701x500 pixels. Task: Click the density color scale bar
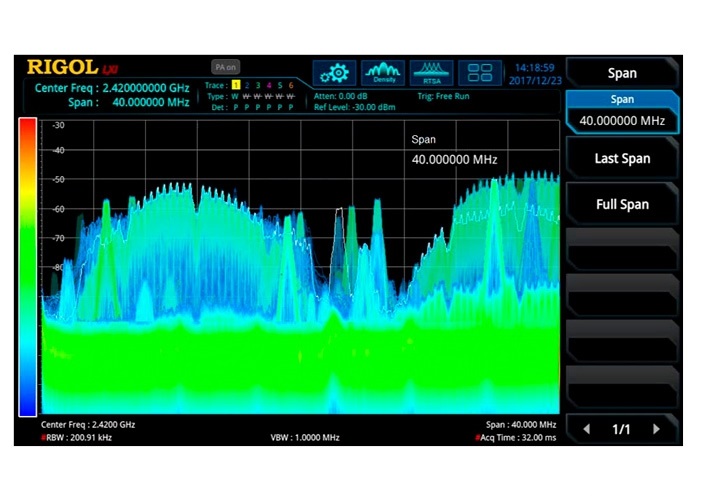28,266
